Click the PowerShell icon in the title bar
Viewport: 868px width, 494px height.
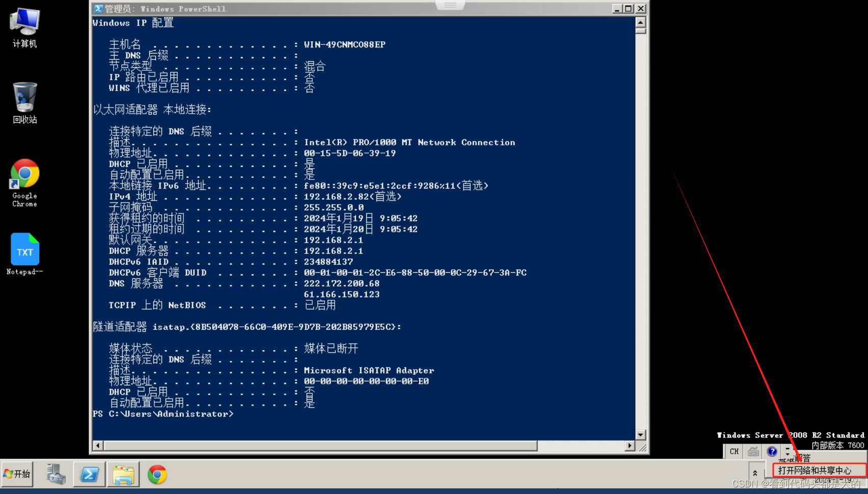(x=98, y=9)
